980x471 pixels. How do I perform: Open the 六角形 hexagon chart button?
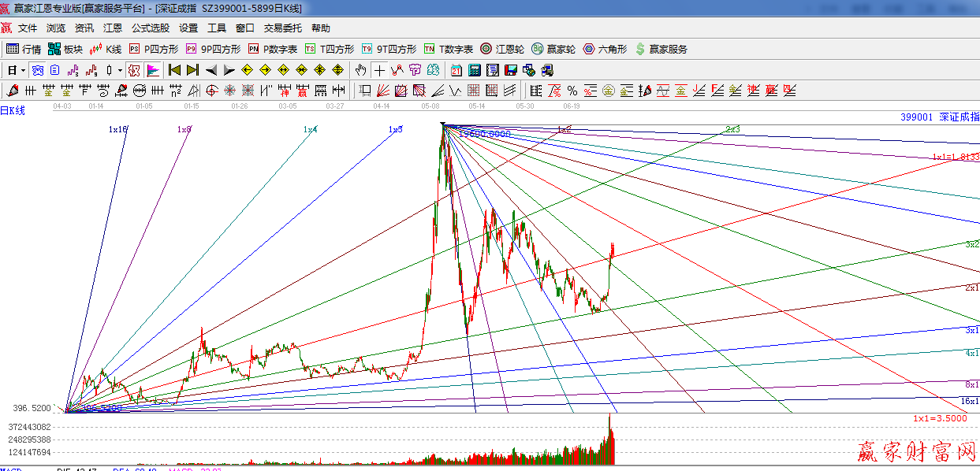(x=605, y=49)
